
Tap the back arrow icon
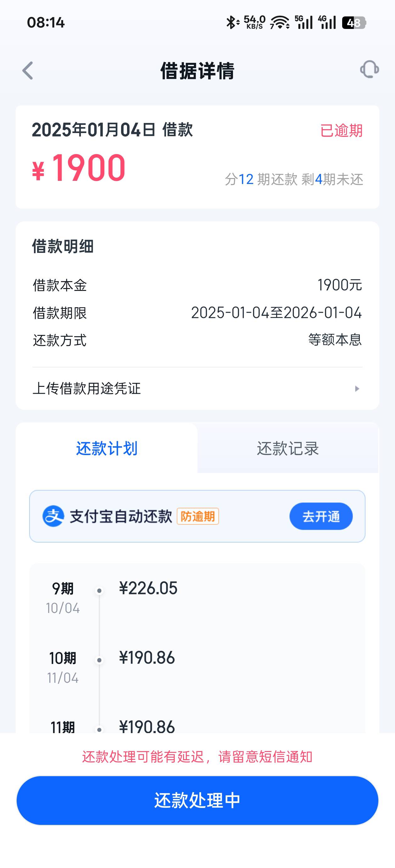28,71
